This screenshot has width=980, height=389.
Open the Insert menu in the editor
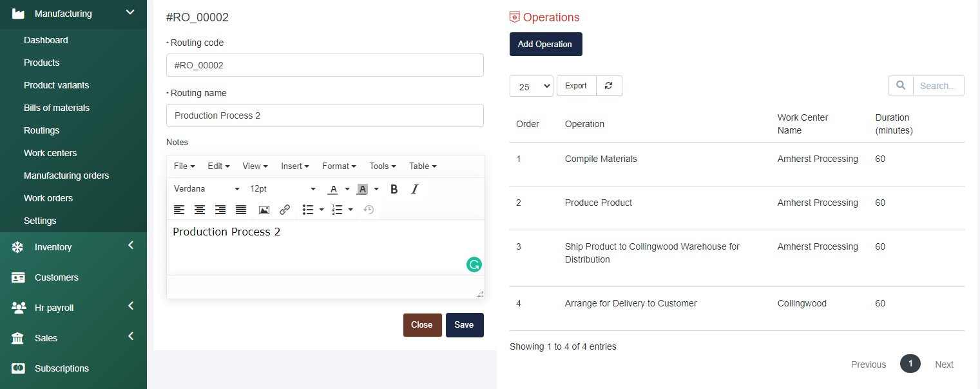(294, 166)
